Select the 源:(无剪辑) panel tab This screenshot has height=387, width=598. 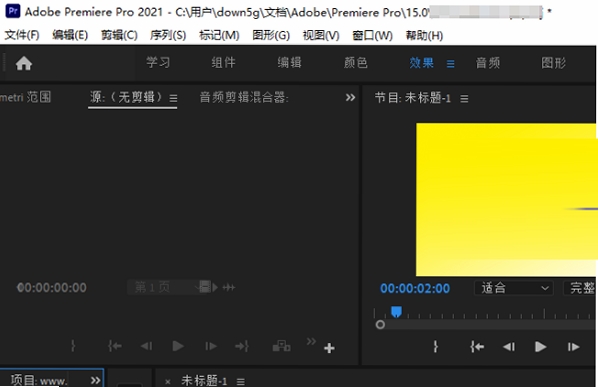[126, 97]
